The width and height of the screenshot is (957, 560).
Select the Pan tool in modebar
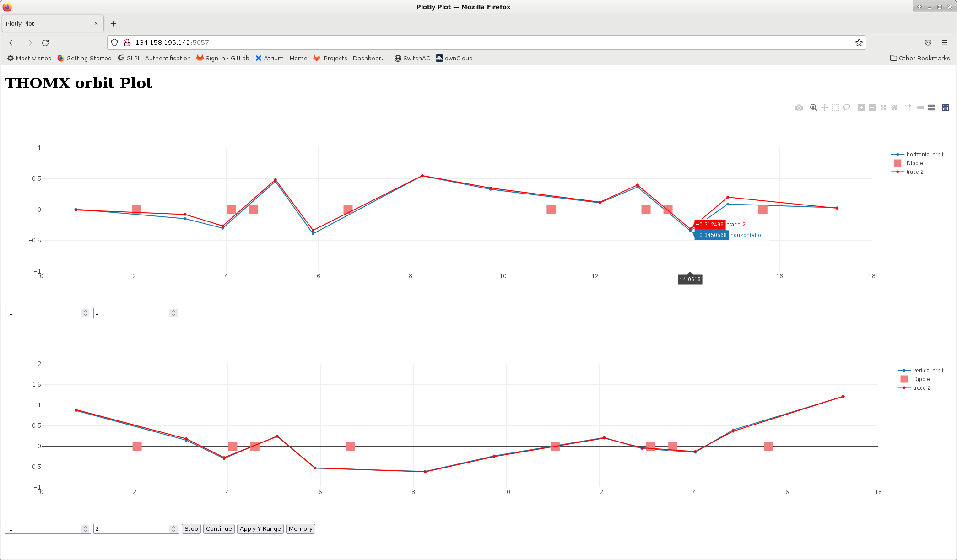tap(824, 108)
